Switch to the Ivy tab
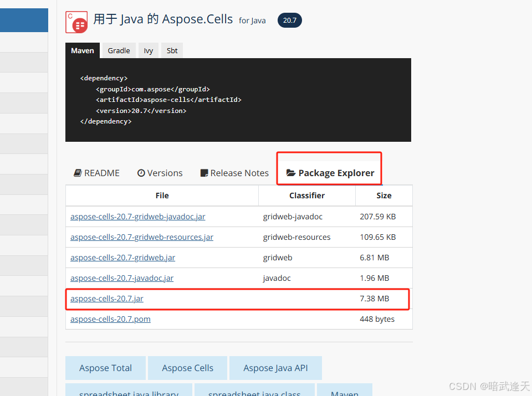Image resolution: width=532 pixels, height=396 pixels. pyautogui.click(x=149, y=50)
